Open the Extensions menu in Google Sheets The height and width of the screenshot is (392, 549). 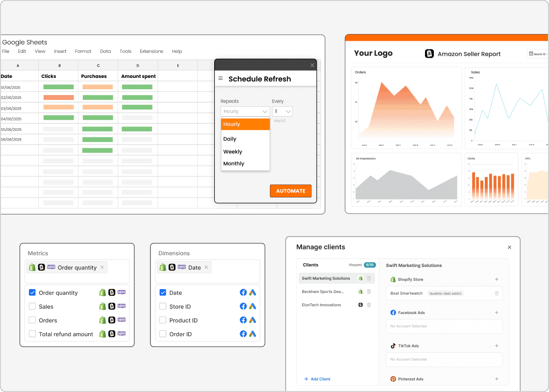point(151,51)
